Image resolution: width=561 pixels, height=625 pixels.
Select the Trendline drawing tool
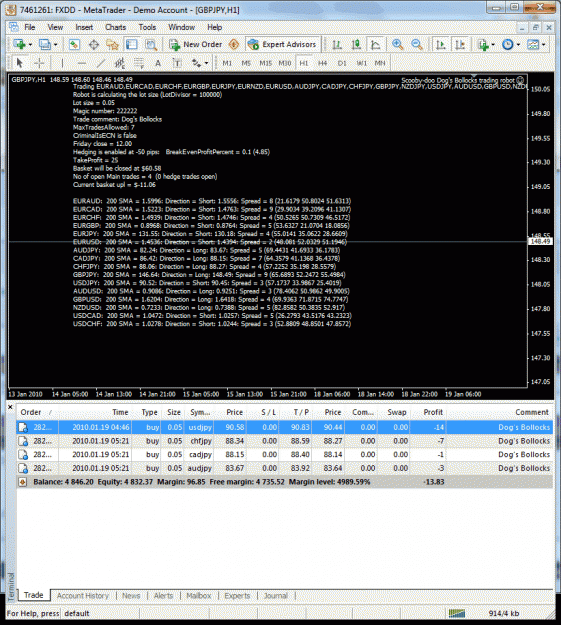pos(101,63)
